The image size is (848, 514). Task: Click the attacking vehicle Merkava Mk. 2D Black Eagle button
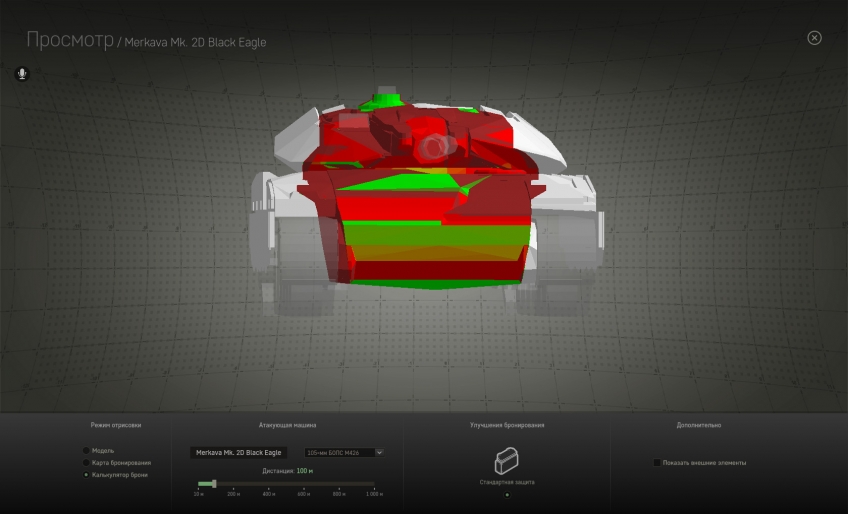pyautogui.click(x=238, y=452)
